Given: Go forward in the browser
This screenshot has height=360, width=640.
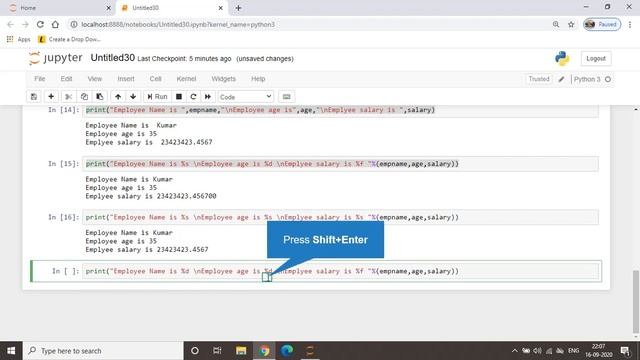Looking at the screenshot, I should click(25, 24).
